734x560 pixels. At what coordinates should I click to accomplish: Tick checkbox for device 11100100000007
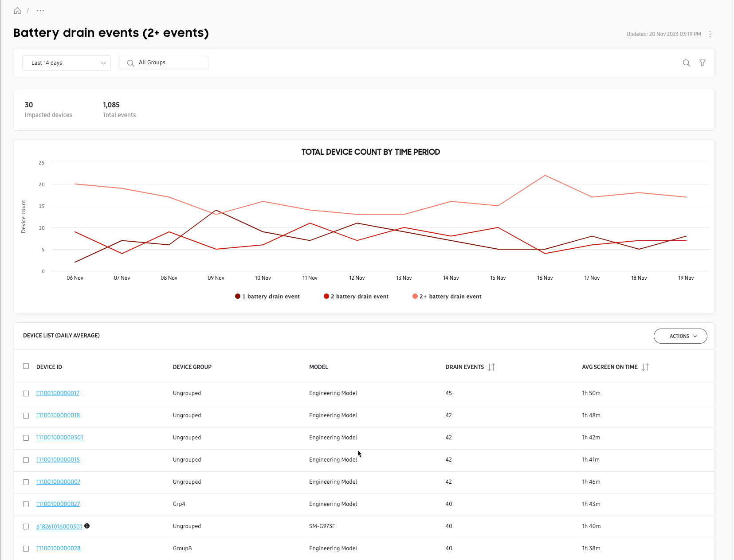[26, 482]
